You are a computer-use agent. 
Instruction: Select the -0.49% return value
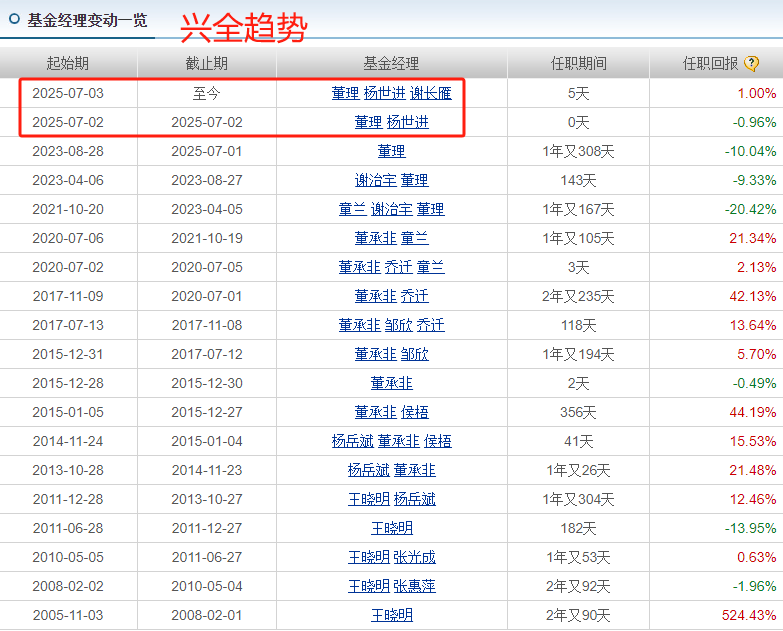tap(755, 383)
